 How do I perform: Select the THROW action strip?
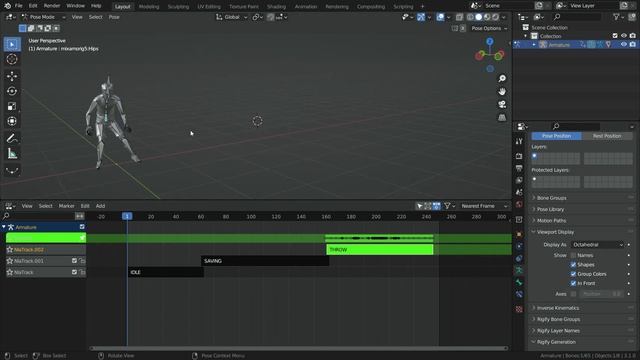[x=380, y=249]
